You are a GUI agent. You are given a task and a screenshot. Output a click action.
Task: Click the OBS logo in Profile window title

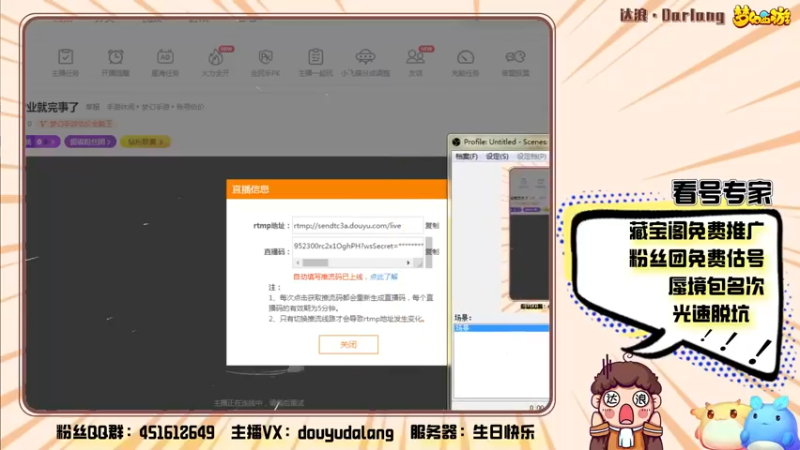pyautogui.click(x=456, y=142)
